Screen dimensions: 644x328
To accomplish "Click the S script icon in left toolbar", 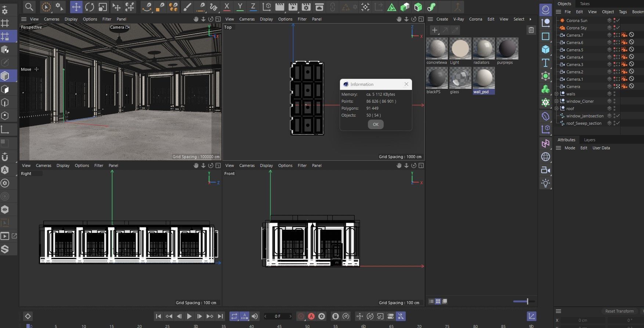I will point(5,249).
